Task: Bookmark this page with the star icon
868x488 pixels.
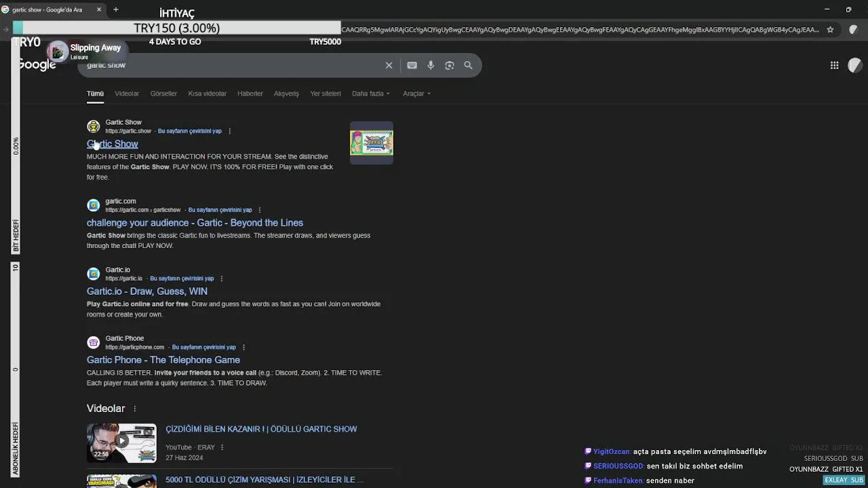Action: (830, 30)
